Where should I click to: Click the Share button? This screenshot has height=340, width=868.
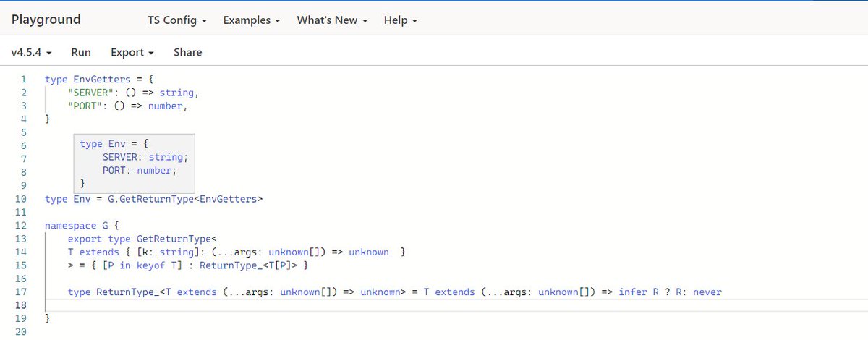(x=188, y=52)
